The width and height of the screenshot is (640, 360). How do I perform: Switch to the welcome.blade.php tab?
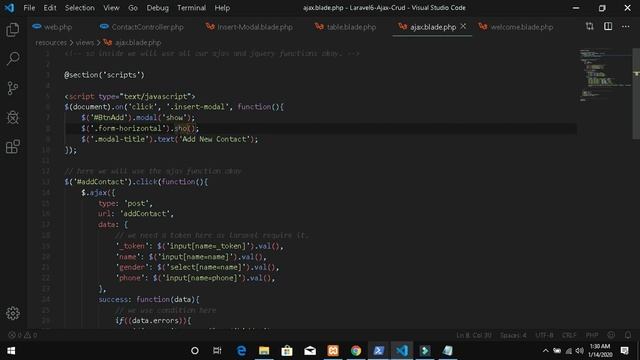coord(522,27)
